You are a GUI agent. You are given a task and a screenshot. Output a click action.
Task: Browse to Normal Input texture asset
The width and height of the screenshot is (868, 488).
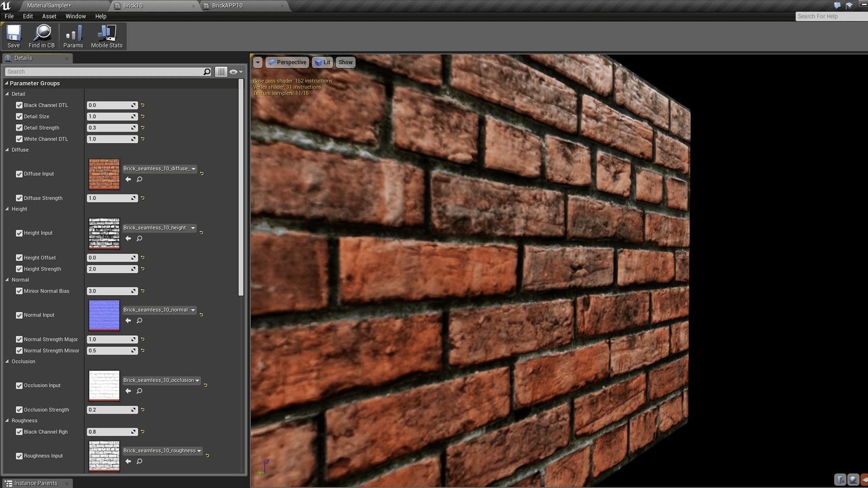[x=139, y=320]
